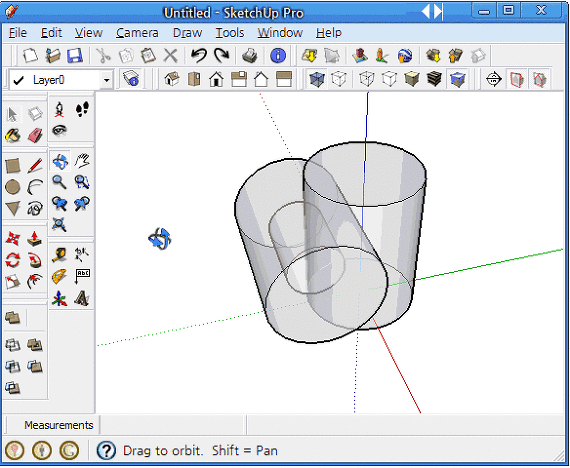
Task: Click the Model Info button
Action: (x=278, y=56)
